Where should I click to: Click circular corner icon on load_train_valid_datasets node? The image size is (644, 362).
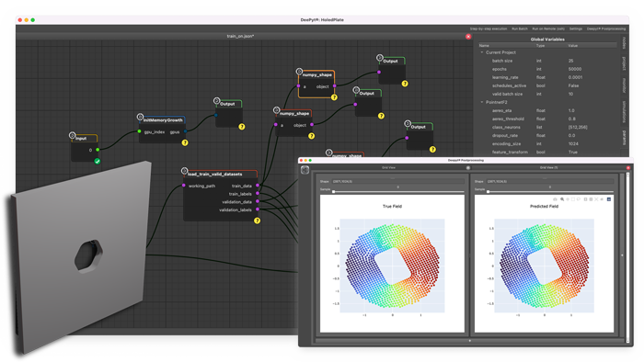click(x=184, y=171)
